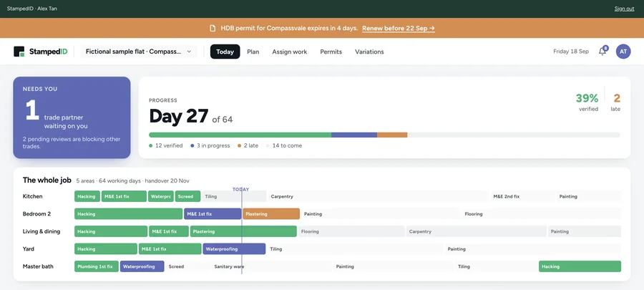Open Yard M&E 1st fix task
644x290 pixels.
(170, 249)
